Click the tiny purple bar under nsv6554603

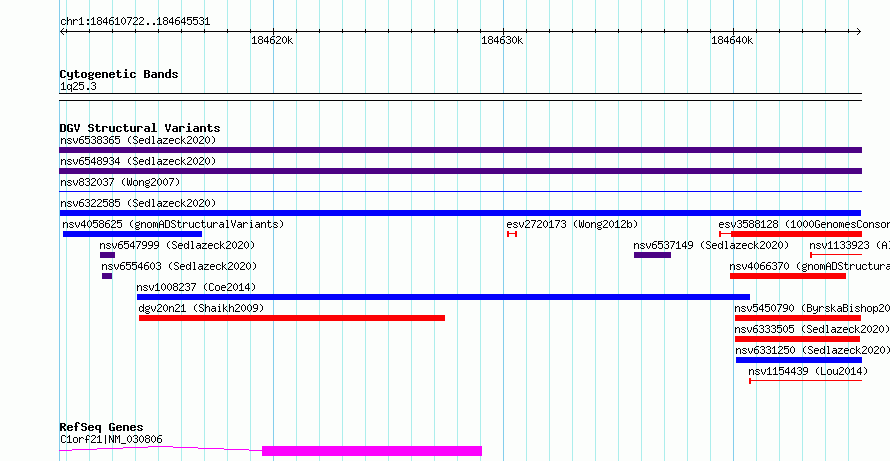[x=107, y=276]
